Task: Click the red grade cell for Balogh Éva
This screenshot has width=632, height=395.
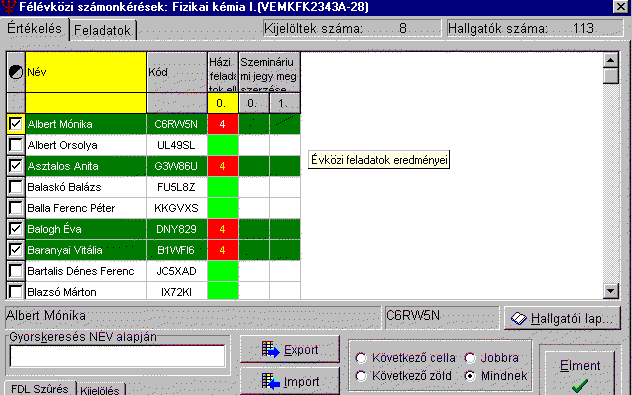Action: pos(222,229)
